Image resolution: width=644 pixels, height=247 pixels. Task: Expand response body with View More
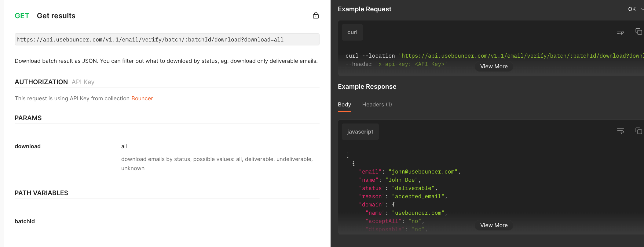click(494, 225)
